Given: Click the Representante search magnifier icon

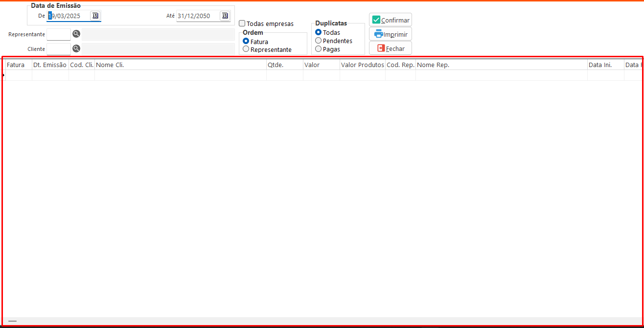Looking at the screenshot, I should pyautogui.click(x=76, y=34).
